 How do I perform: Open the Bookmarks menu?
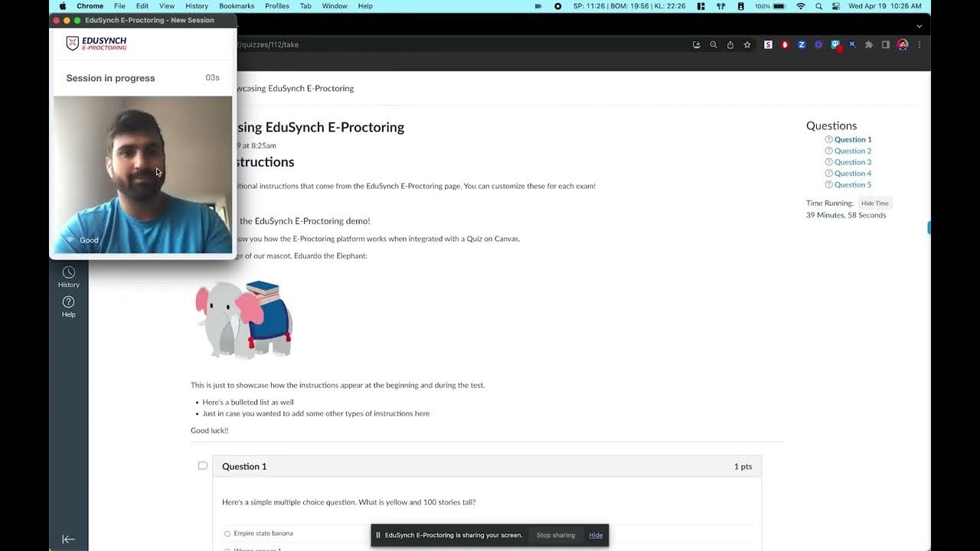pos(237,6)
